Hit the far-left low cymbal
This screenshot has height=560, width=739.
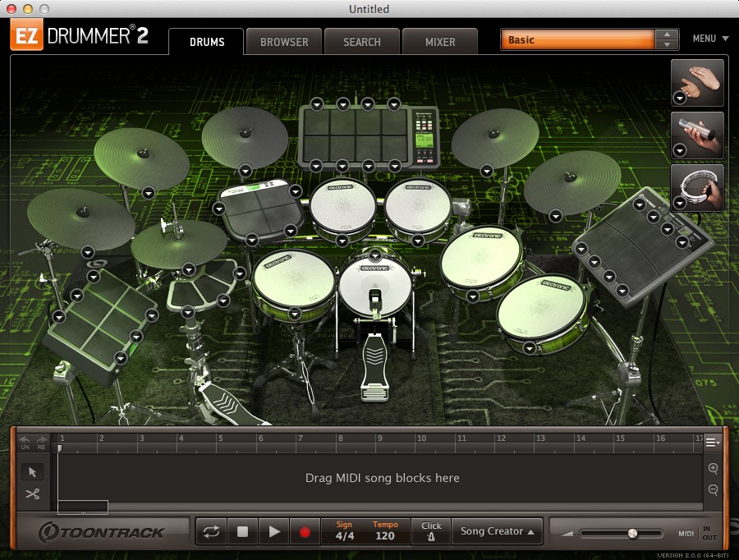80,218
